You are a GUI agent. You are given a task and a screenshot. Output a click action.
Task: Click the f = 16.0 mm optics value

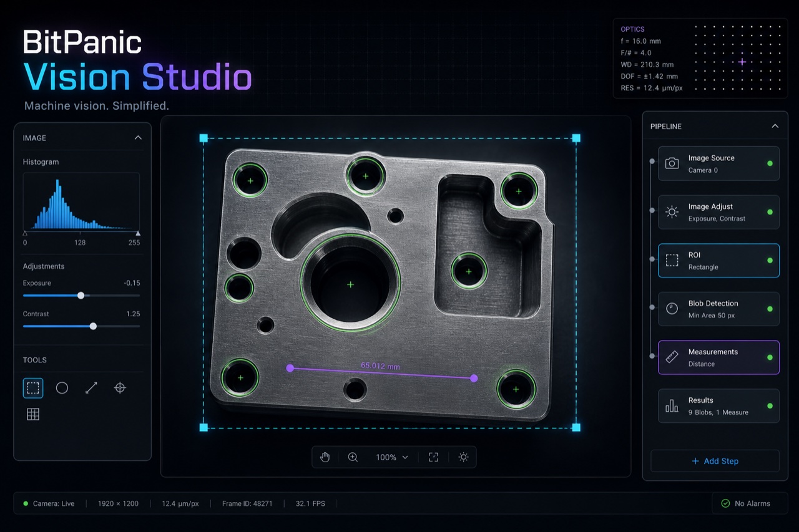[640, 41]
